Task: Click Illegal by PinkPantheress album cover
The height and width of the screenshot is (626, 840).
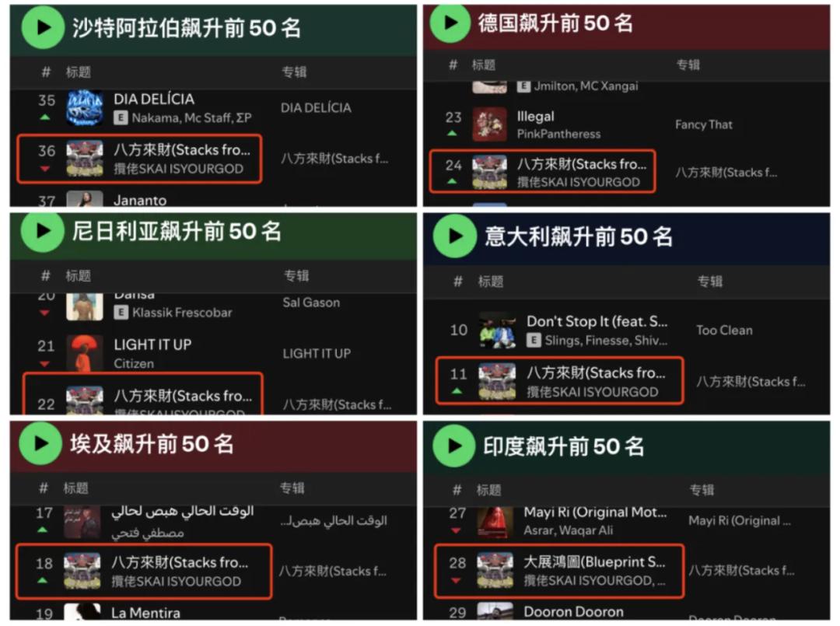Action: point(490,124)
